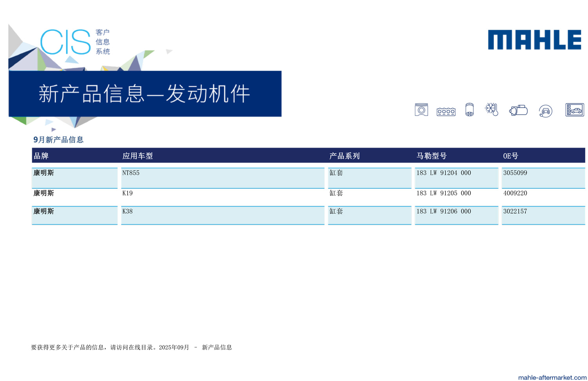The width and height of the screenshot is (588, 381).
Task: Click the 马勒型号 column header
Action: point(431,156)
